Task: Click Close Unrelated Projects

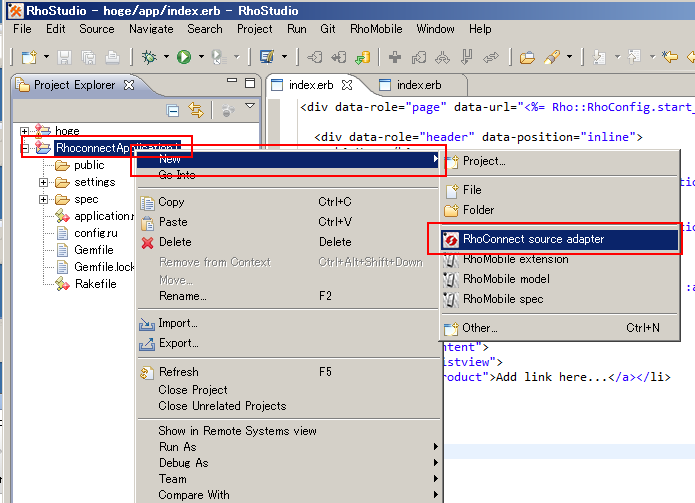Action: (x=288, y=406)
